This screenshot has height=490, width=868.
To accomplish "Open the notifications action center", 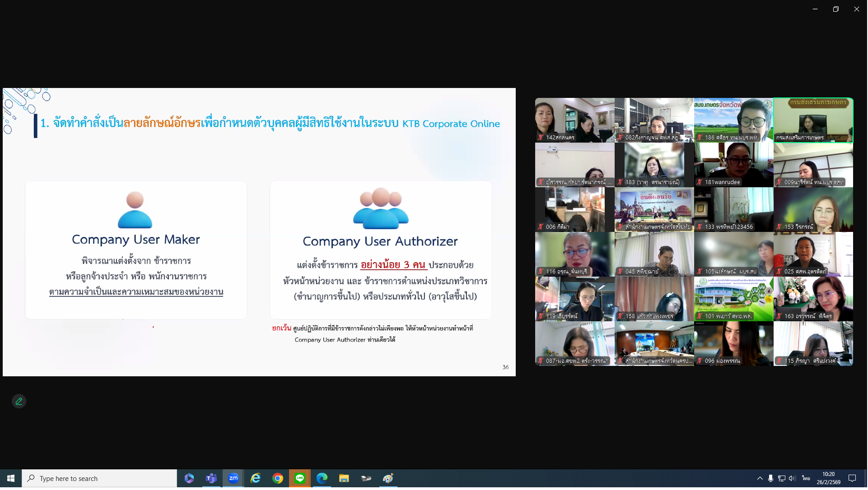I will pyautogui.click(x=852, y=478).
